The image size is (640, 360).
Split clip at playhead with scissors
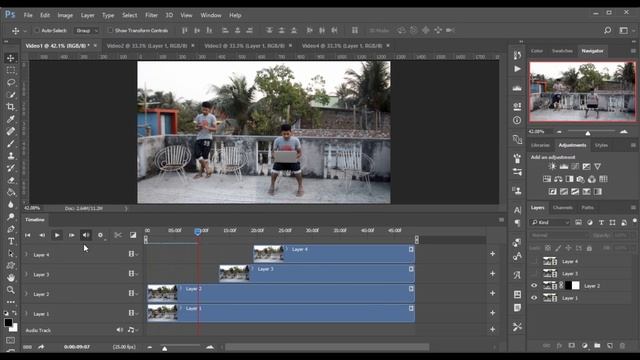[x=118, y=235]
